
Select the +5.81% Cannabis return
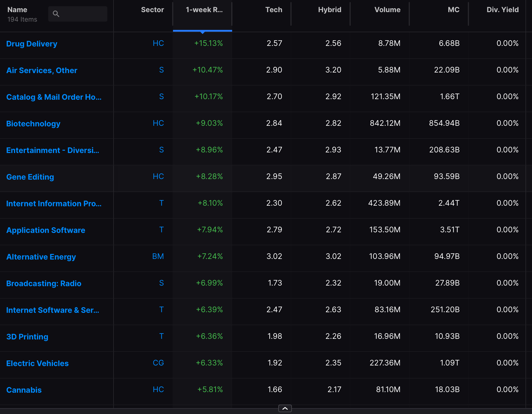pyautogui.click(x=210, y=389)
